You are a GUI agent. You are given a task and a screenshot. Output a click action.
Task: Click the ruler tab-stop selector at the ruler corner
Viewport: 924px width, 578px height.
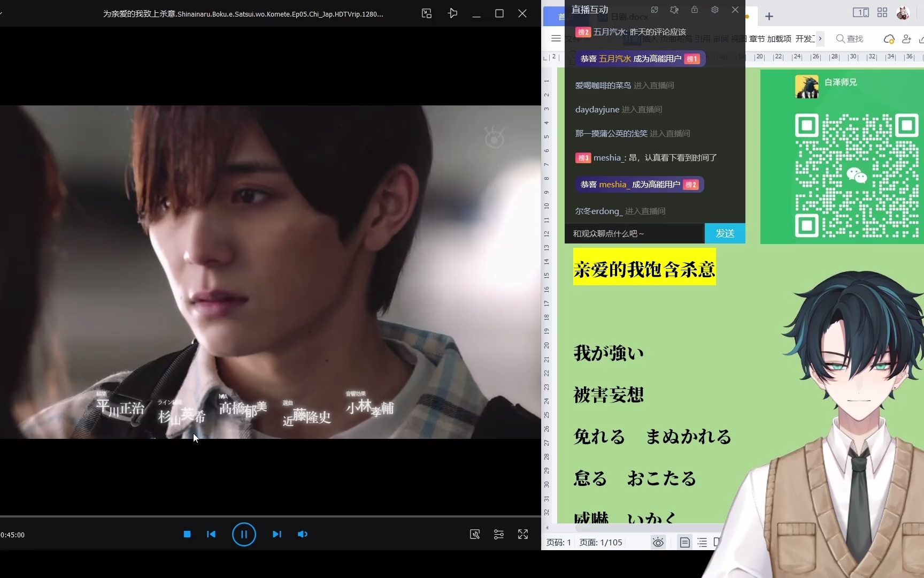[x=546, y=57]
